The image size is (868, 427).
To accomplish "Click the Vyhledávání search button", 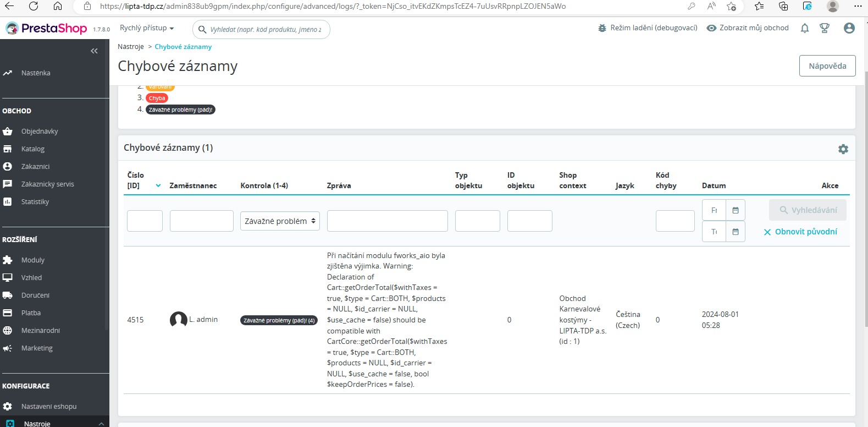I will coord(808,210).
